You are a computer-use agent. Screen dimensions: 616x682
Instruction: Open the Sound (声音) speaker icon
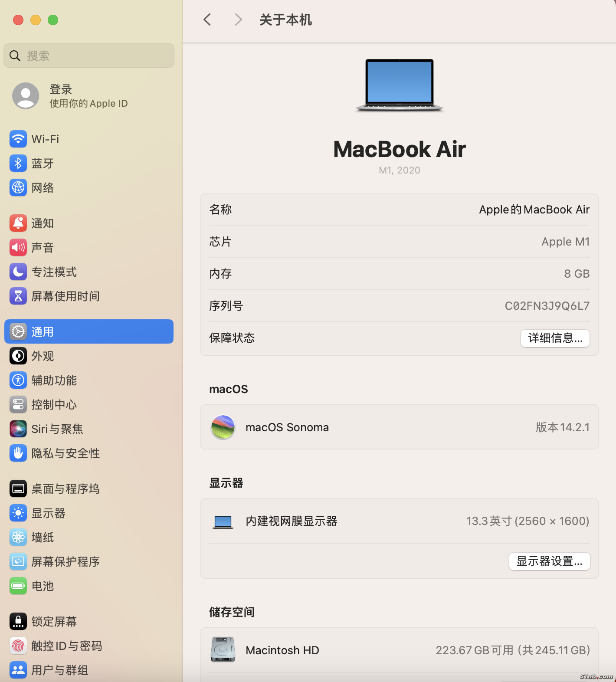click(x=18, y=248)
